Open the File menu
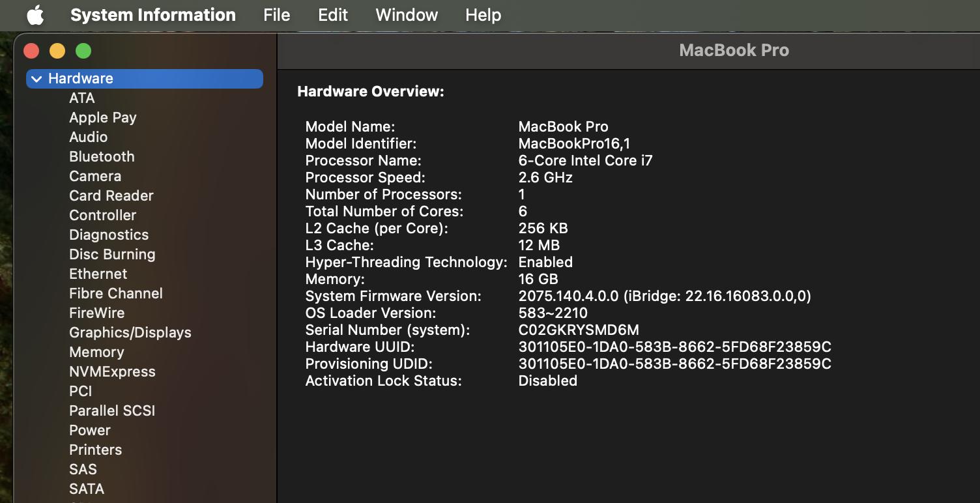This screenshot has height=503, width=980. point(277,15)
